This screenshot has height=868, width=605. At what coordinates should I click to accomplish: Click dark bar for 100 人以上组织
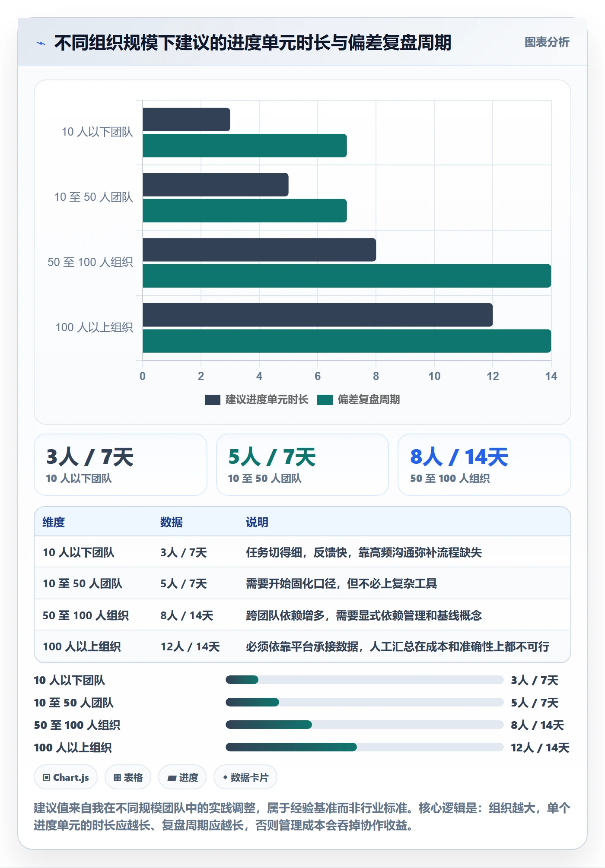(x=318, y=315)
